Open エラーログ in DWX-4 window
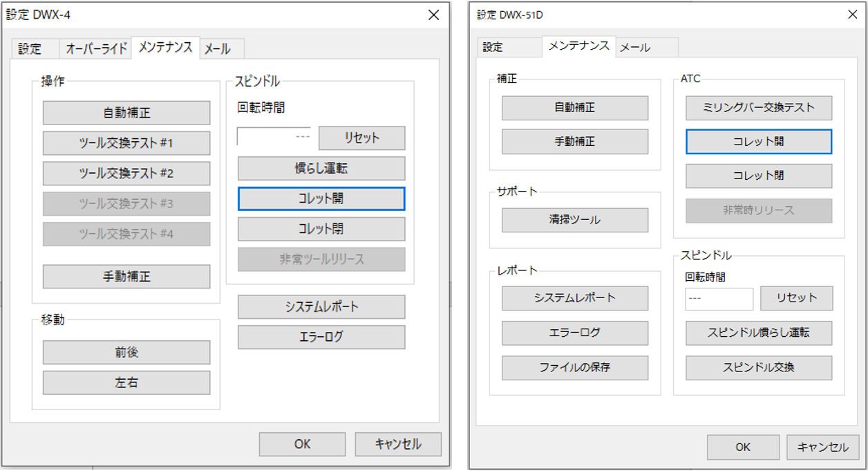This screenshot has width=868, height=471. click(321, 337)
